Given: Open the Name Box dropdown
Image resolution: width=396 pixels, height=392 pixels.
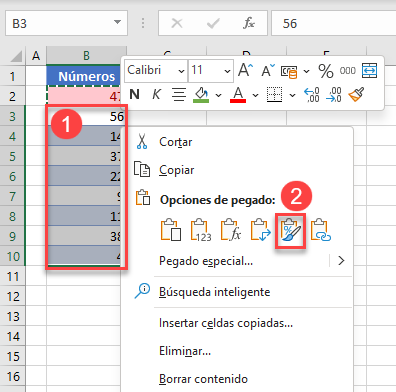Looking at the screenshot, I should click(x=117, y=23).
